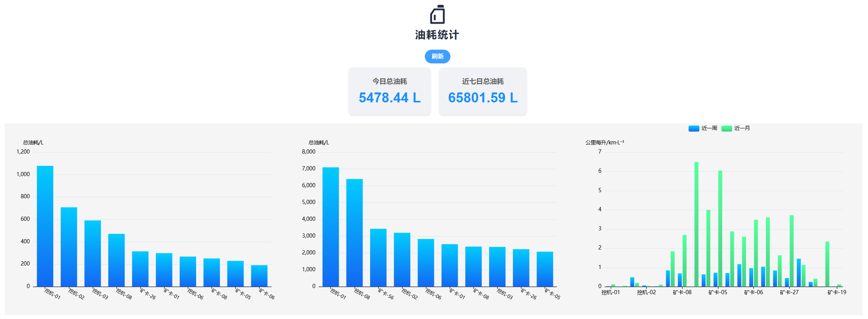Viewport: 868px width, 319px height.
Task: Click the 矿卡-19 axis label
Action: tap(837, 292)
